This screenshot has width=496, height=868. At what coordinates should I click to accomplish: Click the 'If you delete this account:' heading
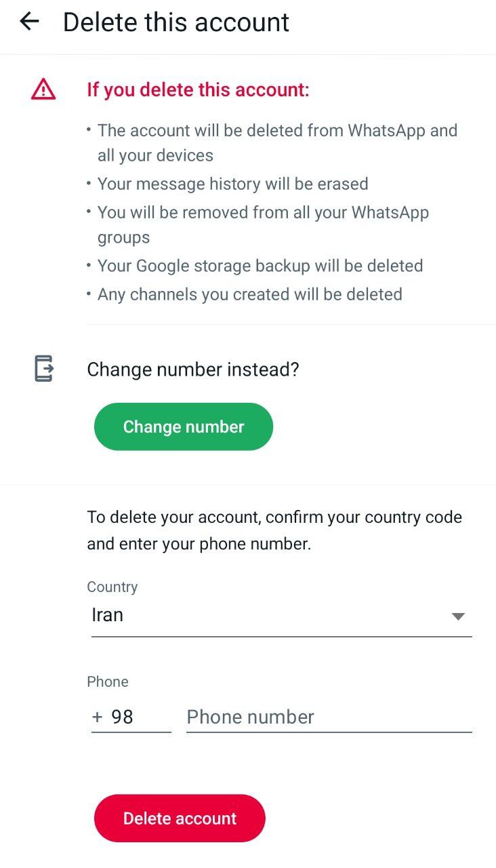click(198, 90)
